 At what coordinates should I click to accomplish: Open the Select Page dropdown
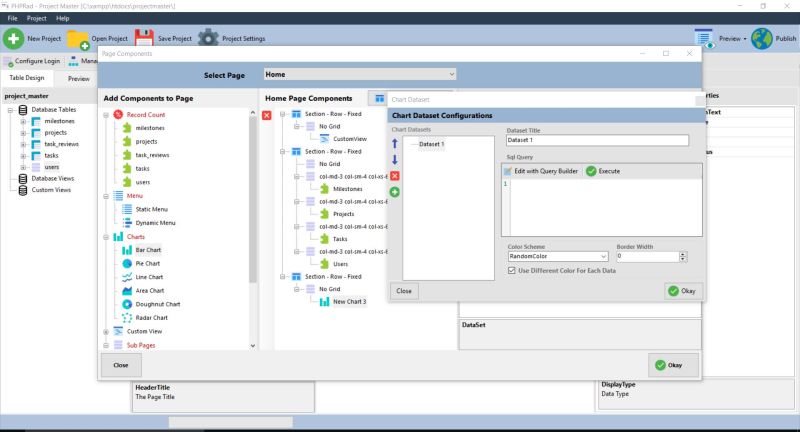360,74
